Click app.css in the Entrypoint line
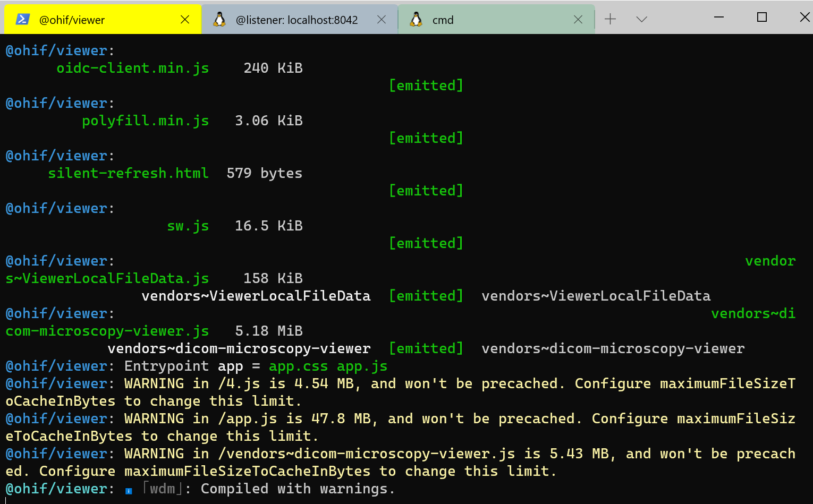The height and width of the screenshot is (504, 813). click(299, 366)
